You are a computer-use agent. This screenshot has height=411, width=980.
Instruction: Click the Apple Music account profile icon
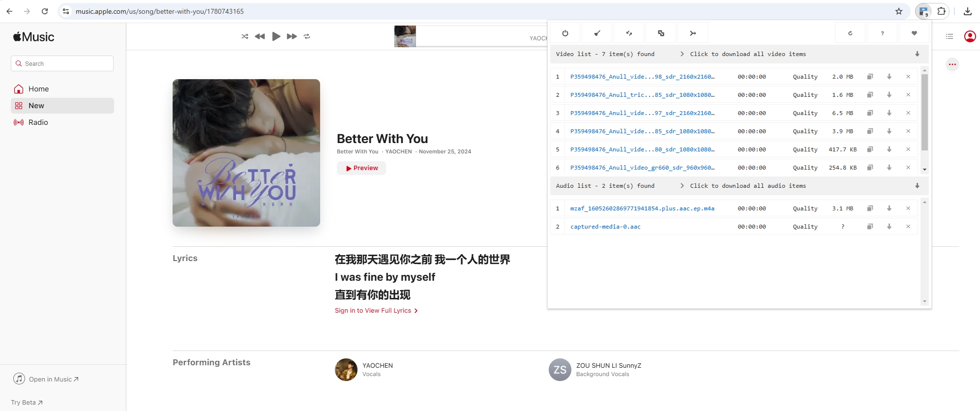[970, 36]
